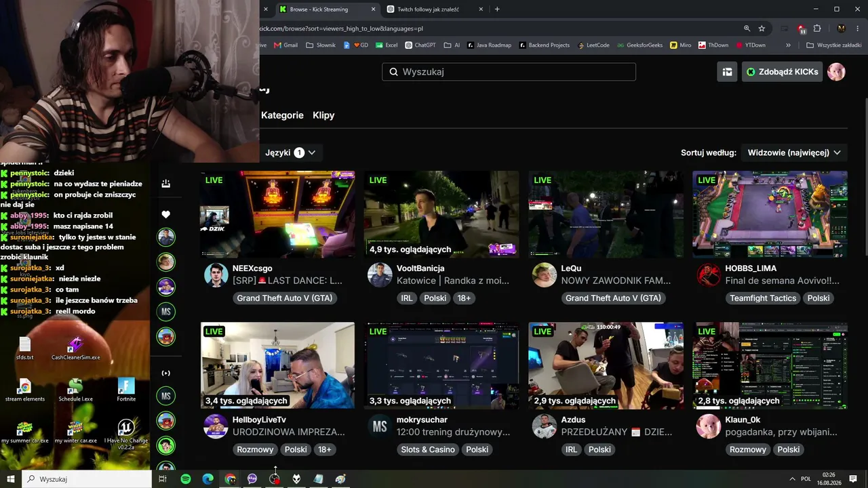Click the Kick Wyszukaj search field
Screen dimensions: 868x488
[509, 72]
